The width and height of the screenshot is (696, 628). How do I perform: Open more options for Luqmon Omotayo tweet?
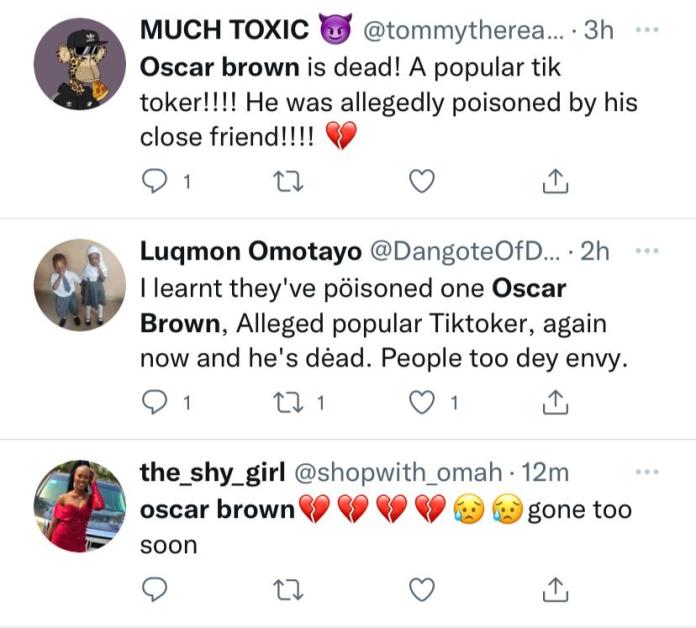pyautogui.click(x=647, y=251)
